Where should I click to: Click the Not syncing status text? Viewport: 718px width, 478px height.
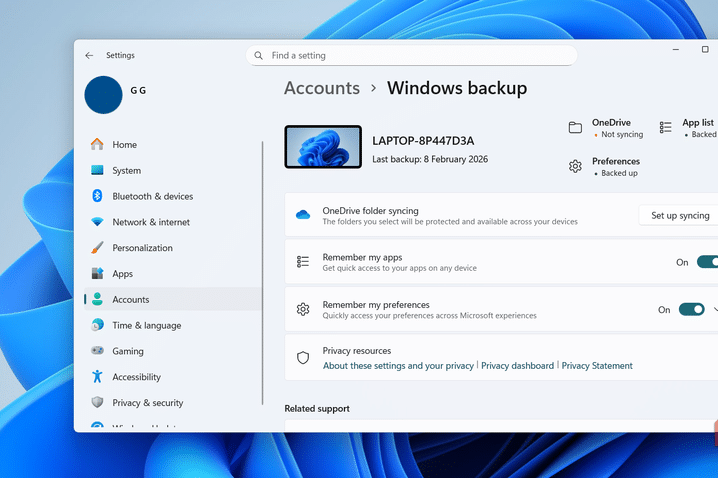click(x=622, y=135)
